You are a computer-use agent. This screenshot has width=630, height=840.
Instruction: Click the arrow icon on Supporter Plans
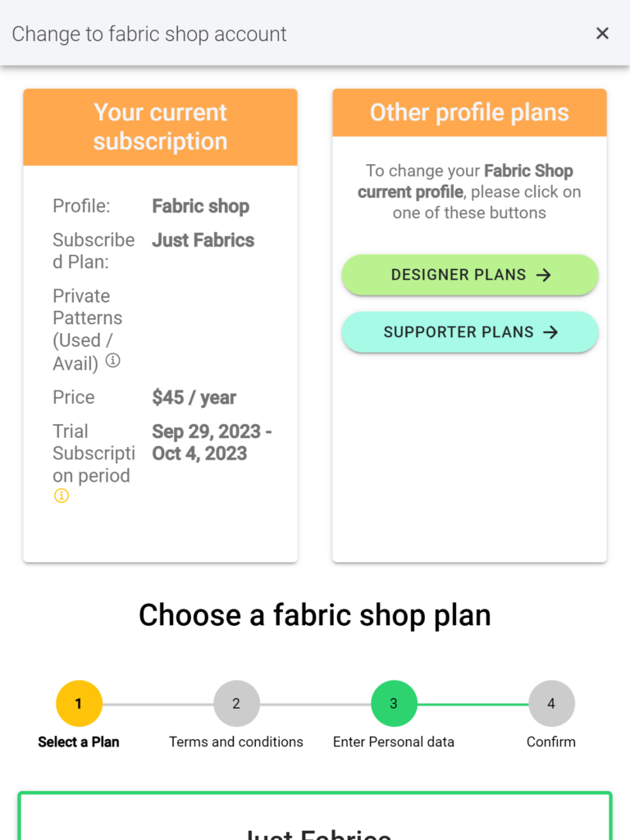(x=550, y=332)
